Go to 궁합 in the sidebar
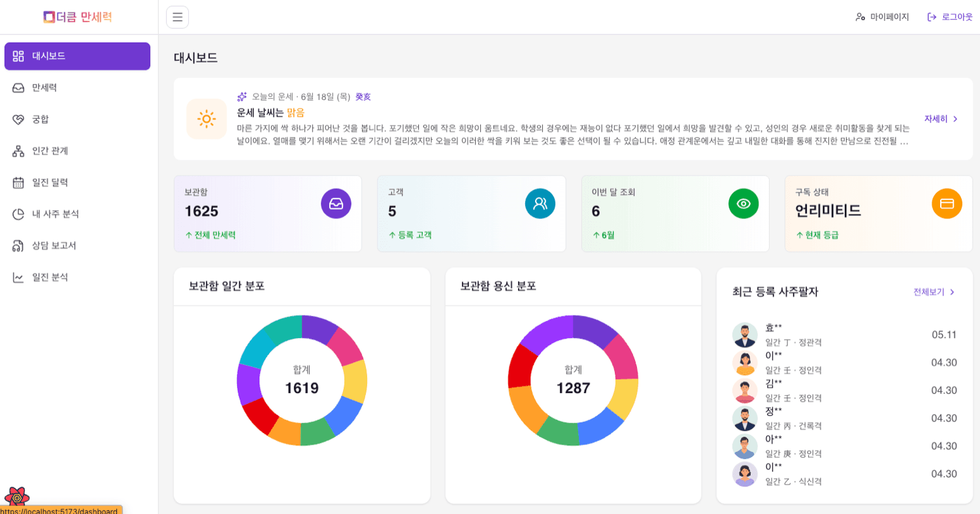This screenshot has width=980, height=514. point(77,119)
